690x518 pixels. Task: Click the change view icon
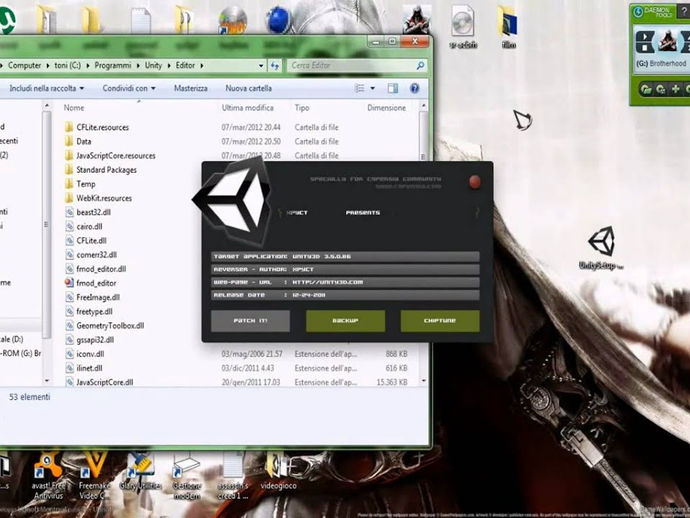pyautogui.click(x=360, y=88)
